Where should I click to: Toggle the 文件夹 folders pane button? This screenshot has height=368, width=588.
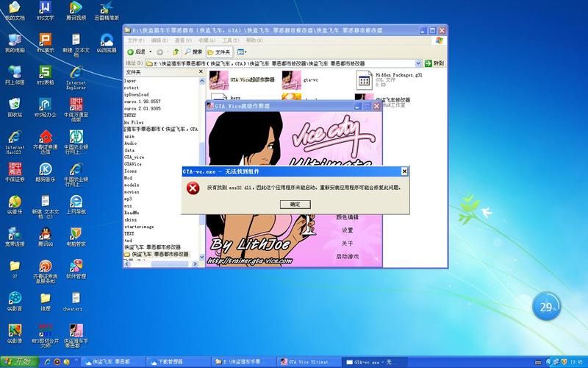click(x=219, y=52)
